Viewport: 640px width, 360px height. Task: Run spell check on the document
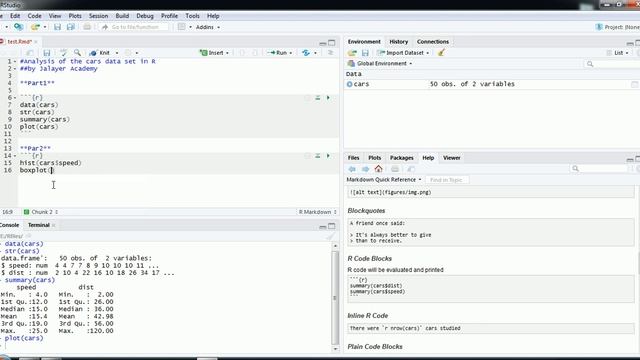tap(63, 53)
